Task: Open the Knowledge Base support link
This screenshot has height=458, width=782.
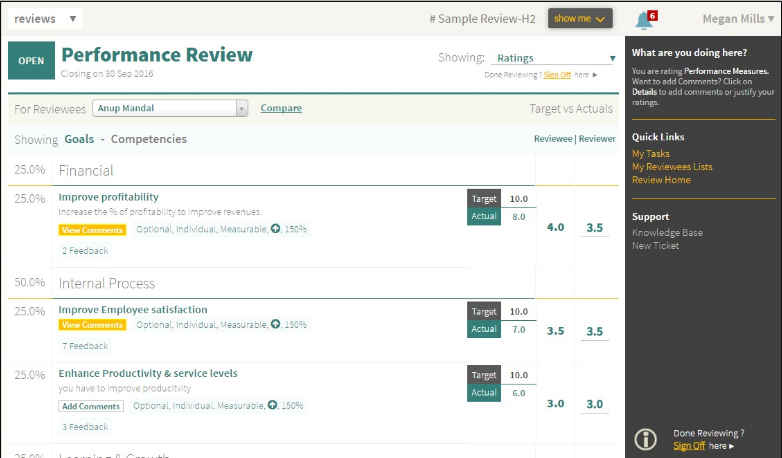Action: [x=667, y=233]
